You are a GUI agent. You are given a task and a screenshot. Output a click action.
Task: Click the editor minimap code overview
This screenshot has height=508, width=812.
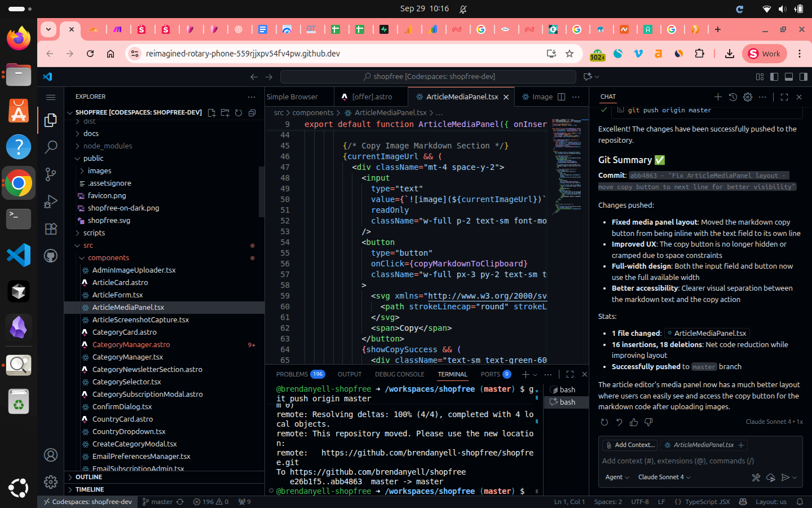tap(567, 164)
